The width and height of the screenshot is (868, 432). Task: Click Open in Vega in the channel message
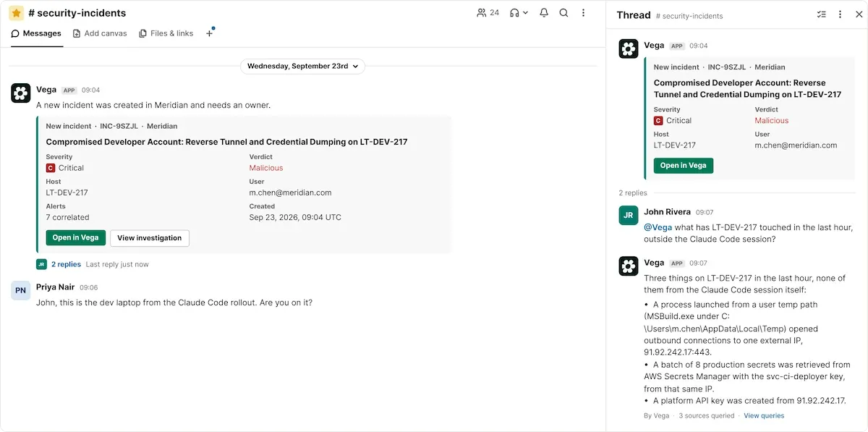(x=75, y=237)
